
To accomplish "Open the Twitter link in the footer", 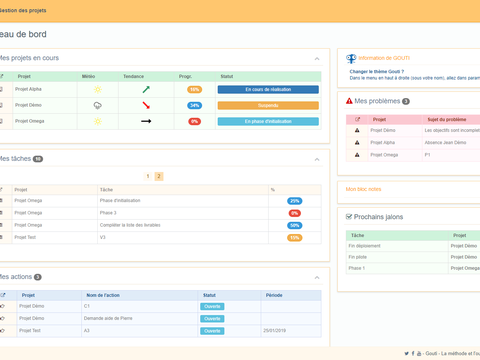I will (406, 353).
